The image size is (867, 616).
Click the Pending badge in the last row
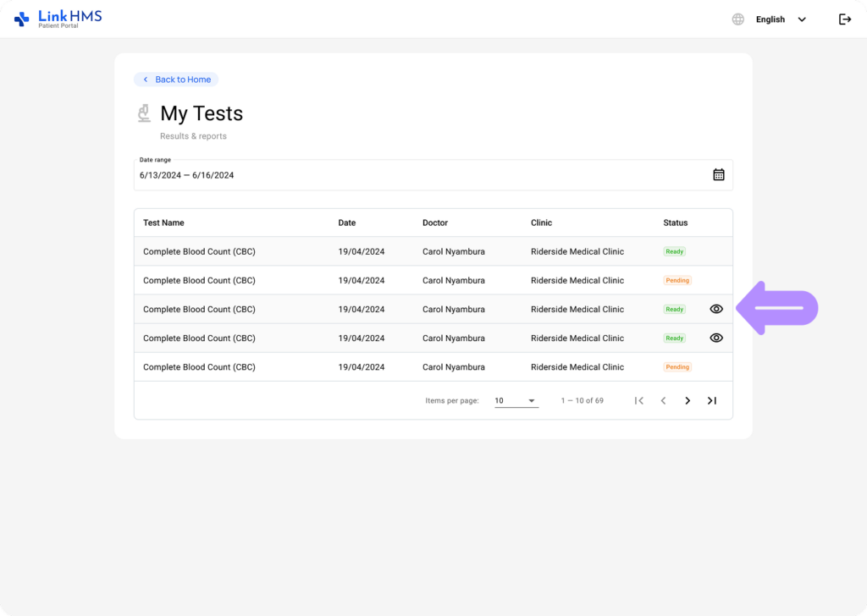pos(677,367)
